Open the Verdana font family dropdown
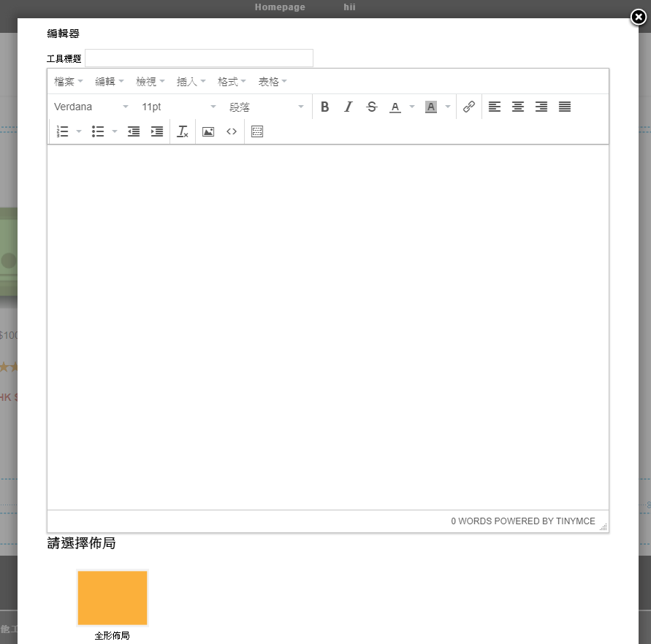This screenshot has width=651, height=644. [91, 107]
